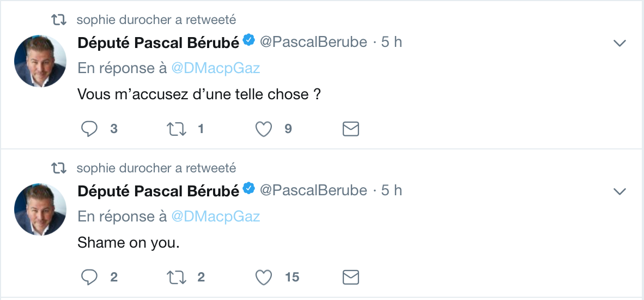Open "sophie durocher a retweeté" above first tweet
644x300 pixels.
click(156, 20)
